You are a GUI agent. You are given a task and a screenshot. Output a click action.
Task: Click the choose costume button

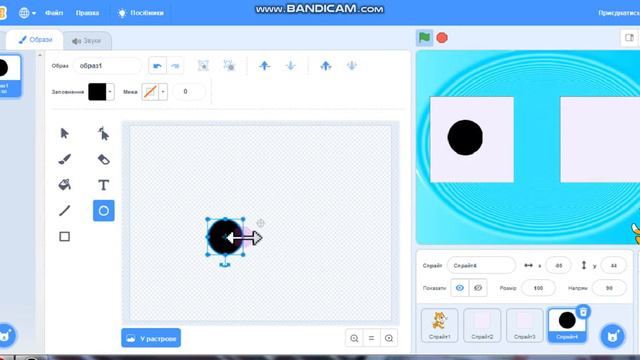coord(6,336)
